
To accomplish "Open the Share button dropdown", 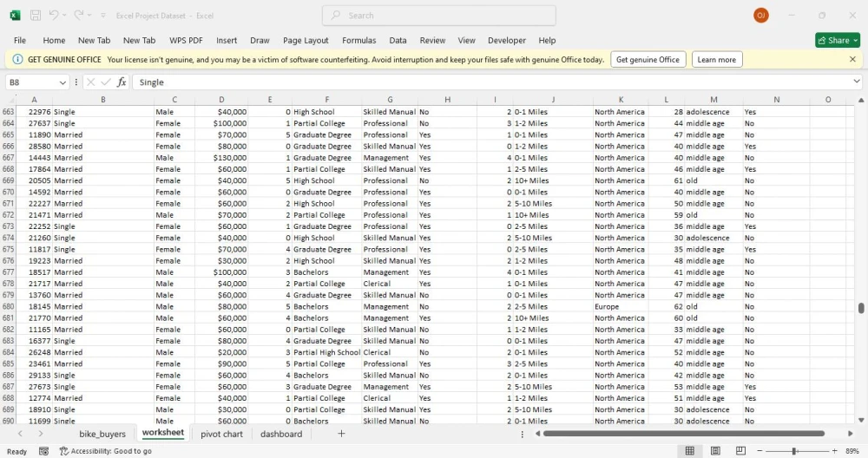I will coord(856,40).
